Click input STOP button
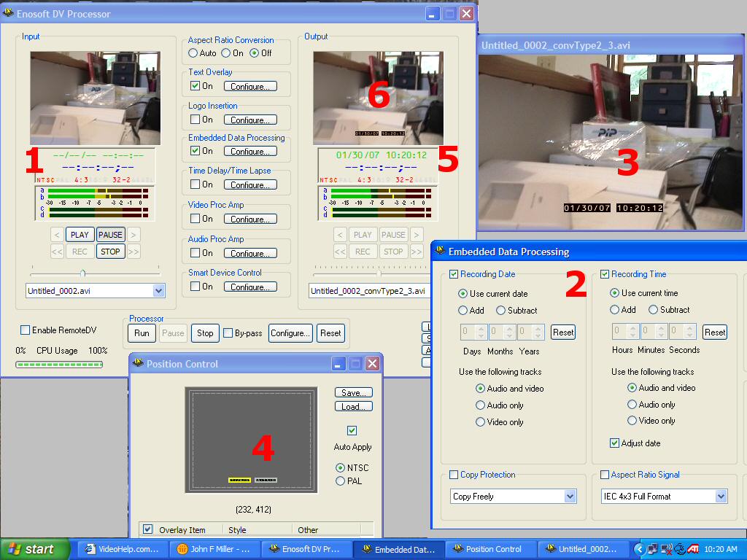The height and width of the screenshot is (560, 747). (x=111, y=252)
